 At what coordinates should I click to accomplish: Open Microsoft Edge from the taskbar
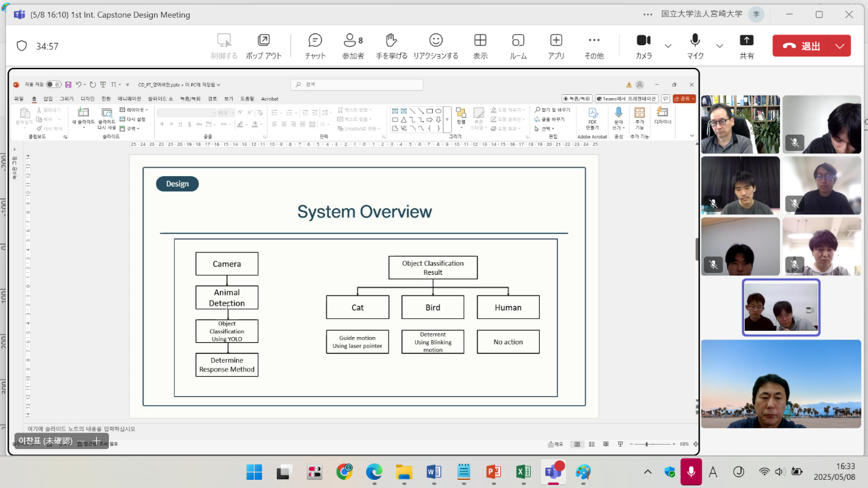pyautogui.click(x=374, y=472)
